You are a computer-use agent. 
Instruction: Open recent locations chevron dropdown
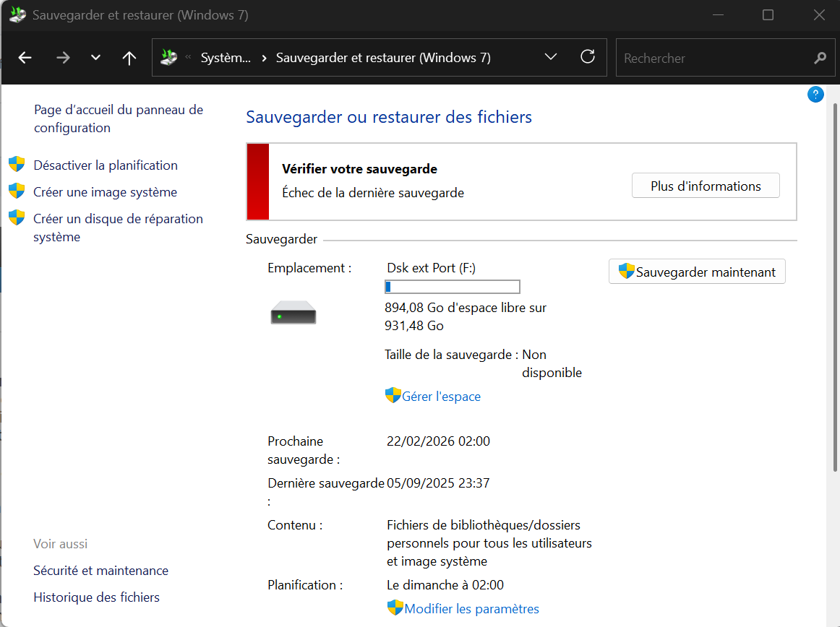[x=95, y=58]
